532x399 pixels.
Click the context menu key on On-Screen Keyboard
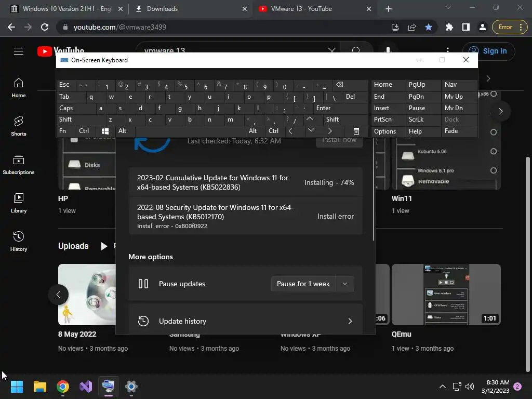[356, 131]
